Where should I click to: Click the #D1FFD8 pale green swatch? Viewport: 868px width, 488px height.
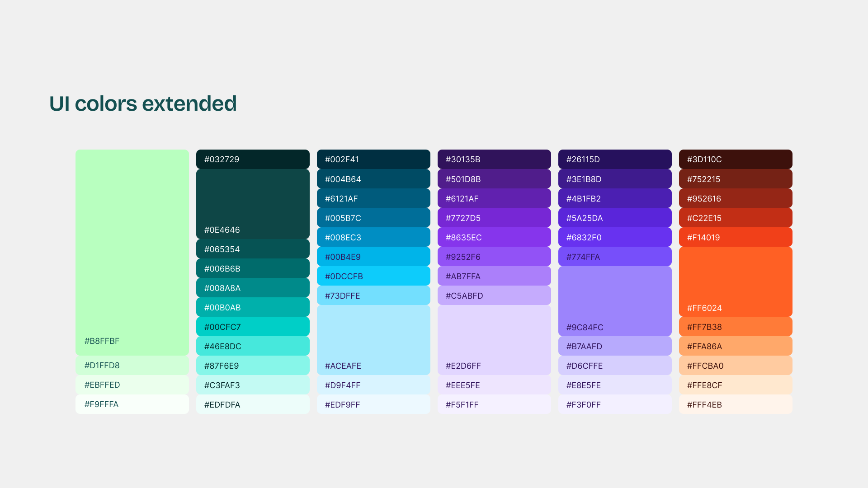pyautogui.click(x=132, y=365)
